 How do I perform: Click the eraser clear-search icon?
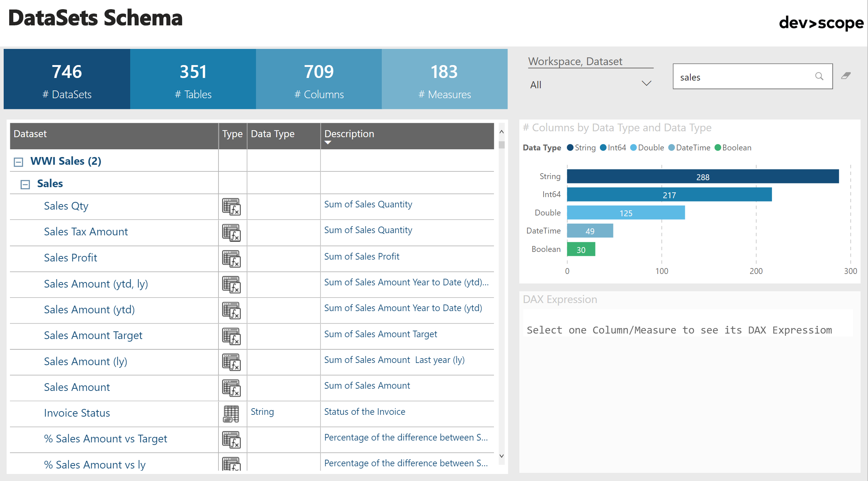[x=846, y=76]
